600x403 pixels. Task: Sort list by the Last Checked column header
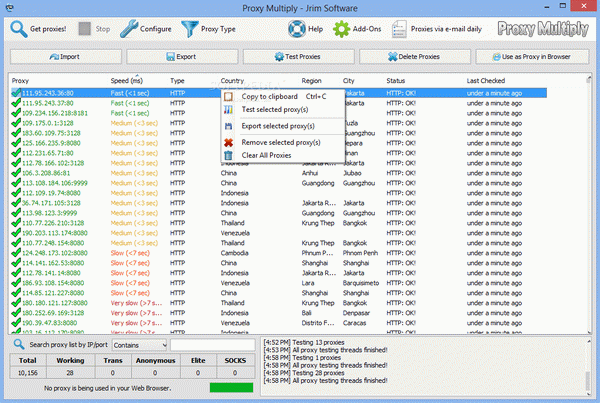(486, 81)
